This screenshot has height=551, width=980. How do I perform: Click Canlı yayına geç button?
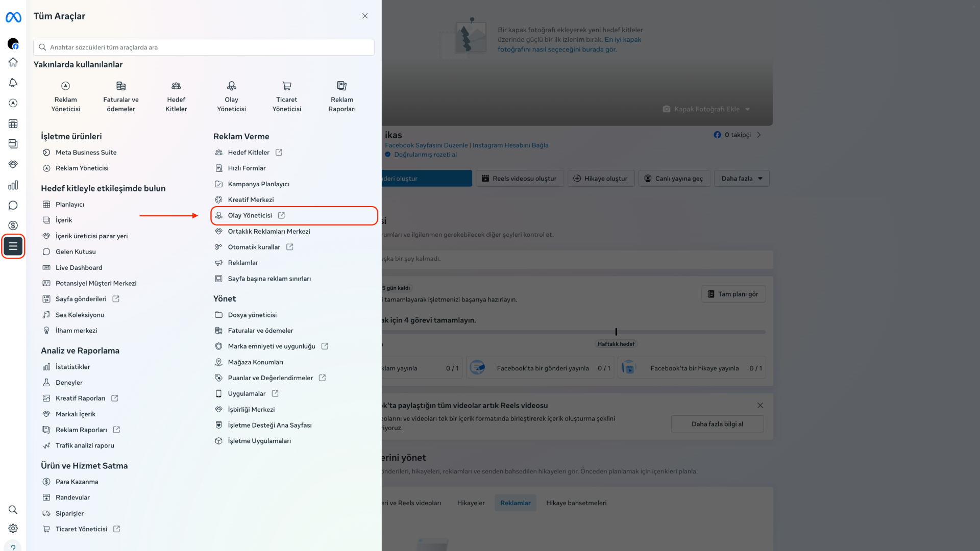(674, 179)
